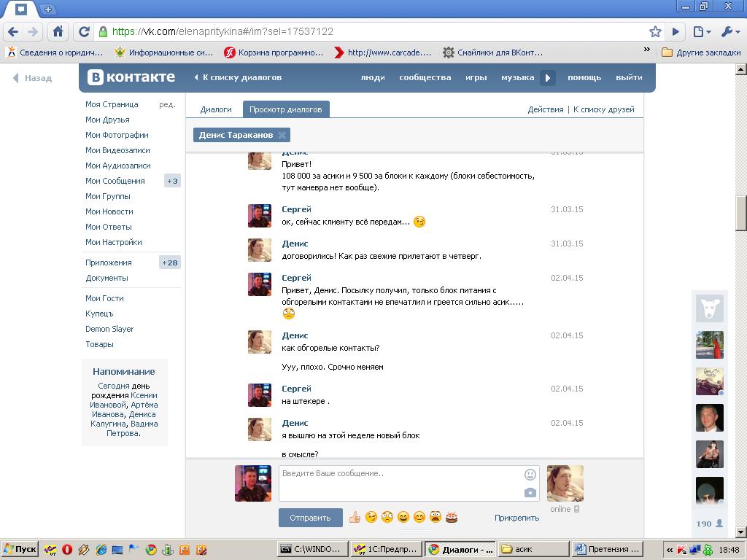Click Денис's avatar above the online status
Viewport: 747px width, 560px height.
click(565, 483)
